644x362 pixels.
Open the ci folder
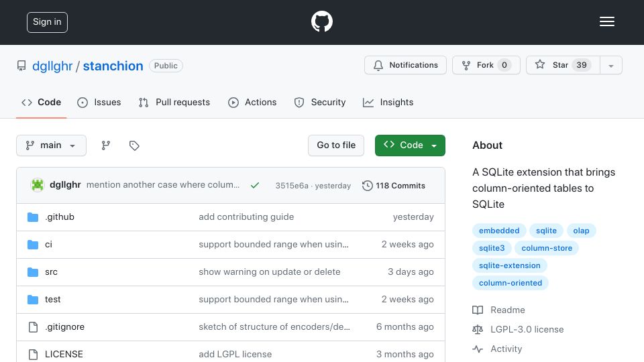tap(48, 244)
